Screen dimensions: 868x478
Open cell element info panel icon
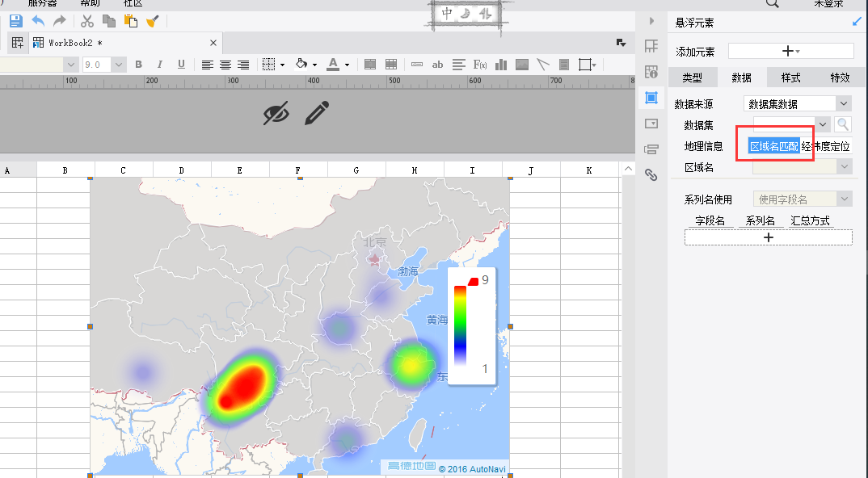651,71
